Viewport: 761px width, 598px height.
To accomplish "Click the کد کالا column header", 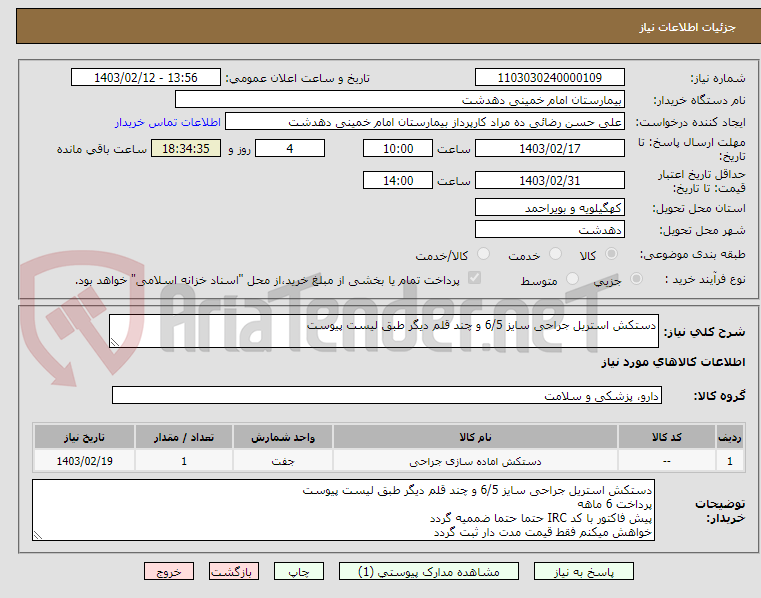I will [666, 437].
